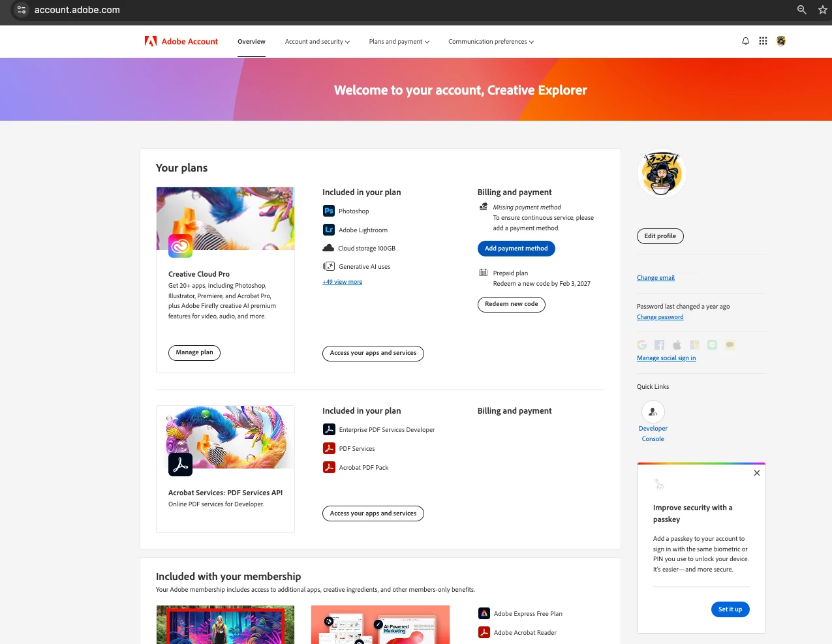Click the Cloud storage cloud icon
The width and height of the screenshot is (832, 644).
328,248
